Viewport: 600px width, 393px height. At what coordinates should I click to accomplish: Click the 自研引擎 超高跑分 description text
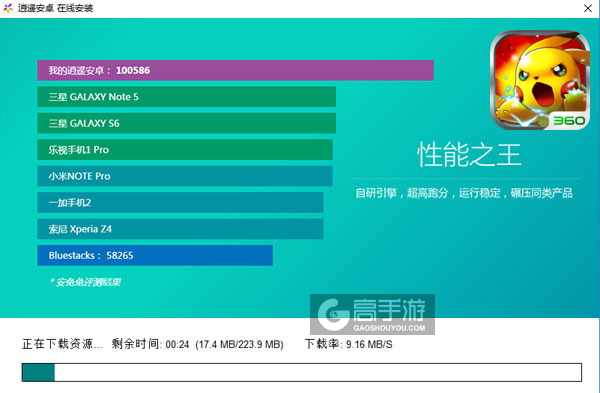point(464,193)
